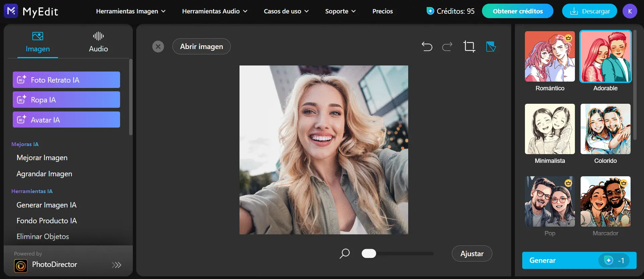Expand the PhotoDirector panel arrows
Screen dimensions: 644x279
pyautogui.click(x=116, y=265)
